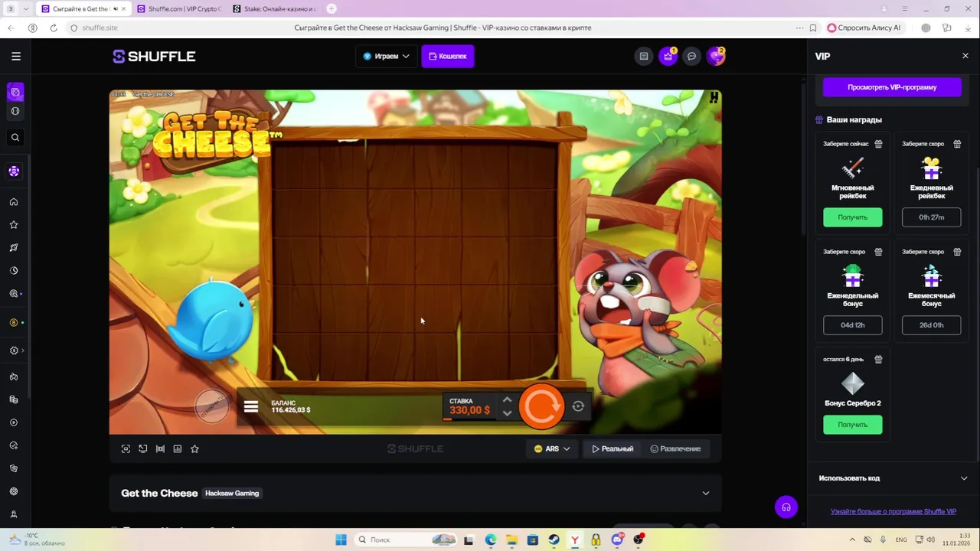
Task: Click the gift icon on Мгновенный рейкбек card
Action: pyautogui.click(x=878, y=144)
